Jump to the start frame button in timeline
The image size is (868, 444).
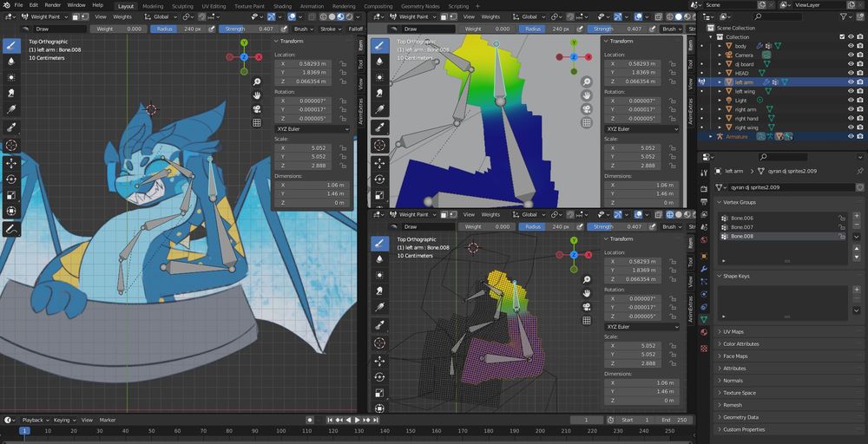click(330, 421)
